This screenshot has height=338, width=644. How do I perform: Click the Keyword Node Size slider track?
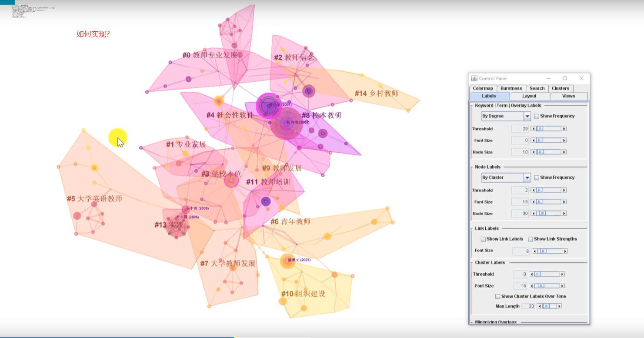click(549, 152)
